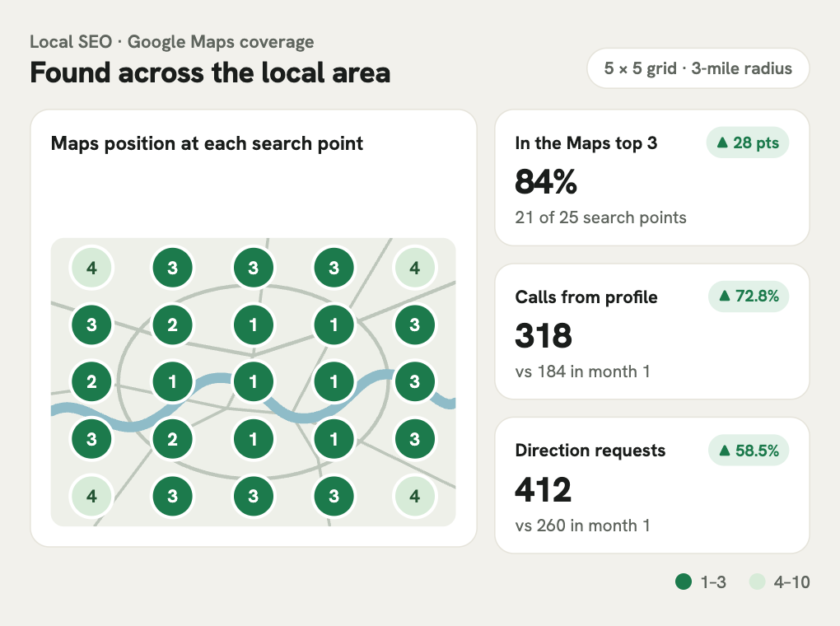Click 'Maps position at each search point' heading
Screen dimensions: 840x626
click(207, 143)
